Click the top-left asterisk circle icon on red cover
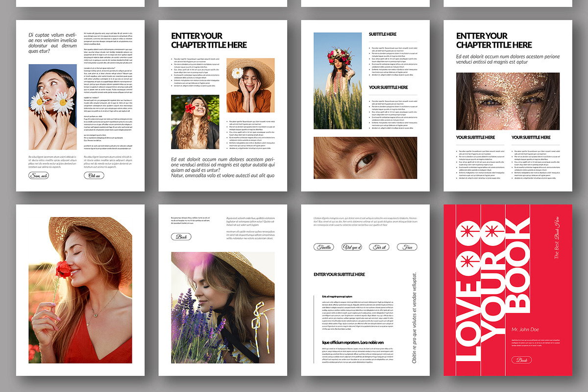 [x=467, y=232]
